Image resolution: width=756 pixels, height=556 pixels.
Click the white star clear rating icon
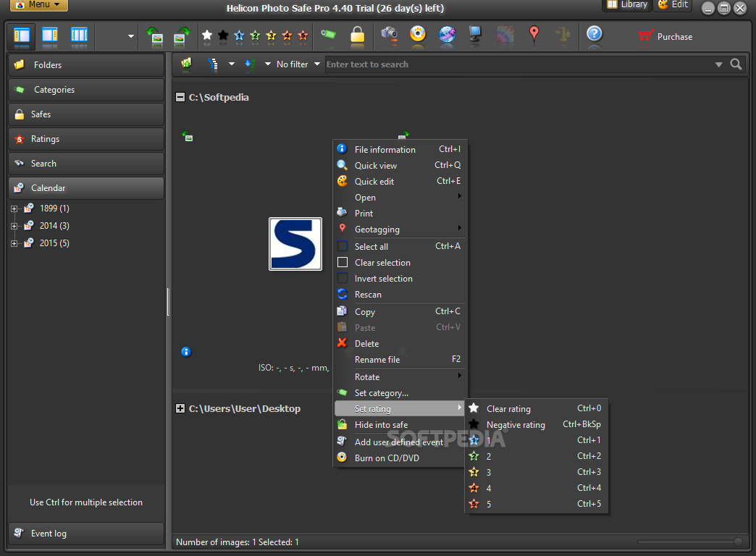tap(207, 35)
